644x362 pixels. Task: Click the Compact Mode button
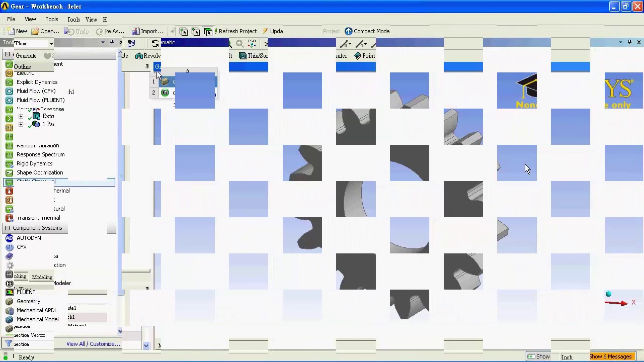[367, 31]
